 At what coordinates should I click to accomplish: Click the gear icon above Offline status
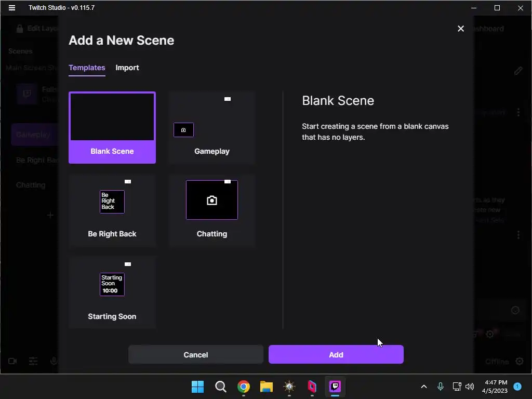tap(489, 334)
